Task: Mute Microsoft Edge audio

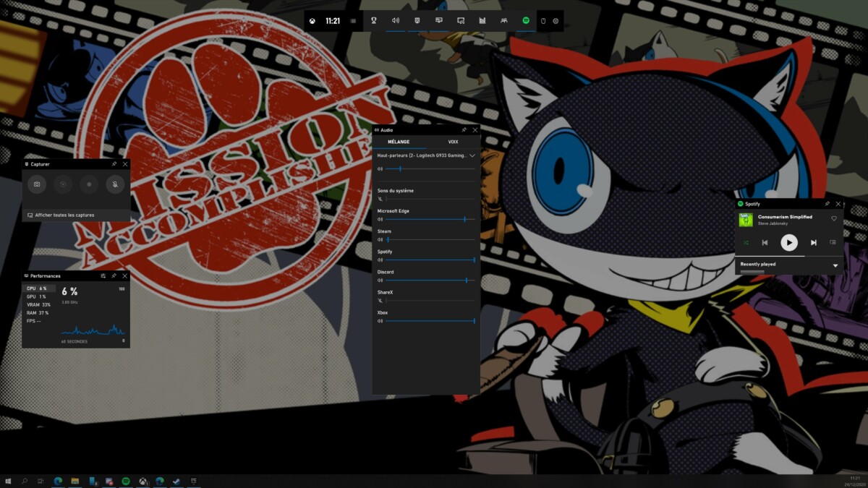Action: (x=380, y=218)
